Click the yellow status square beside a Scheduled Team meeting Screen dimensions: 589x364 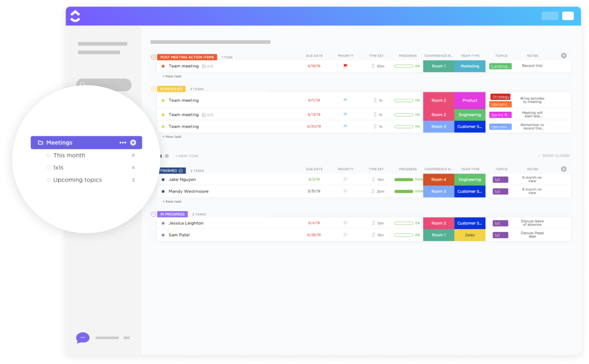pos(162,100)
